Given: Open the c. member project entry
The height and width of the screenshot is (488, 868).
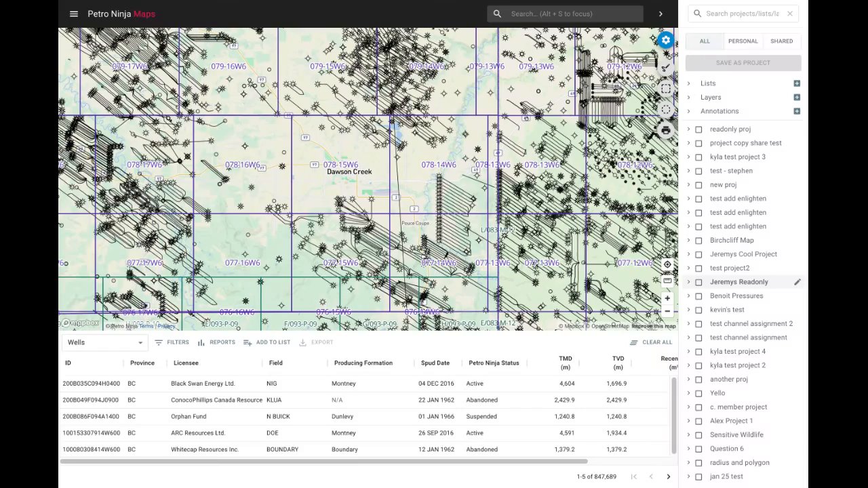Looking at the screenshot, I should tap(738, 407).
